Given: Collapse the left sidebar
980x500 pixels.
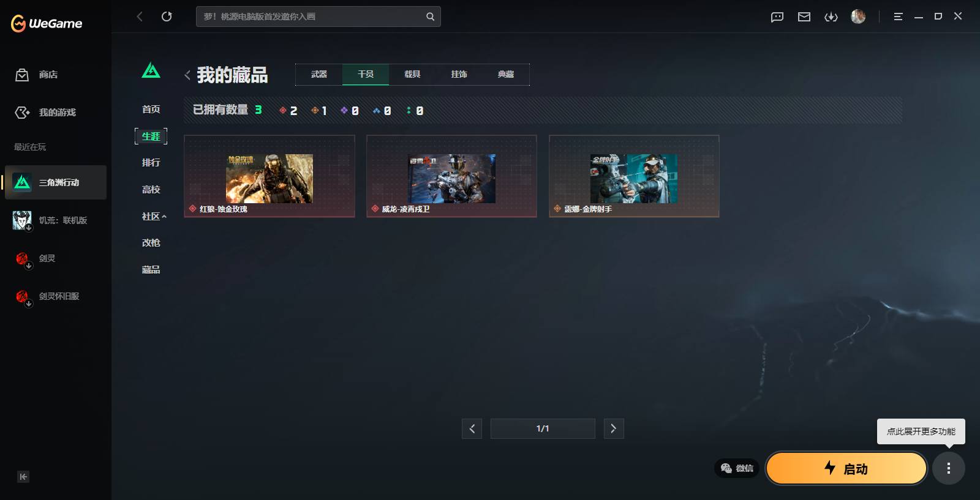Looking at the screenshot, I should point(23,477).
